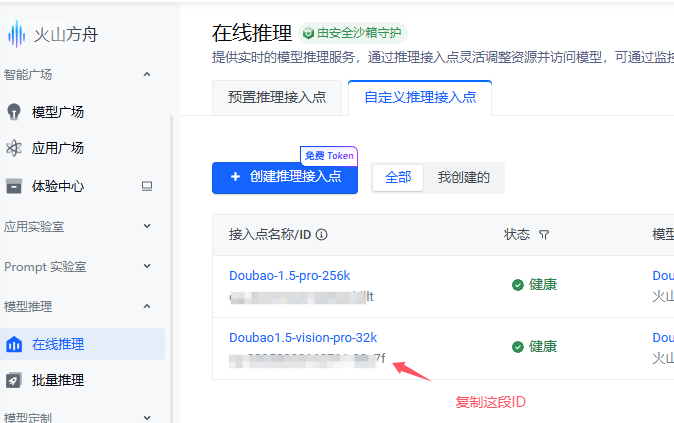Switch filter to 我创建的

pyautogui.click(x=463, y=177)
